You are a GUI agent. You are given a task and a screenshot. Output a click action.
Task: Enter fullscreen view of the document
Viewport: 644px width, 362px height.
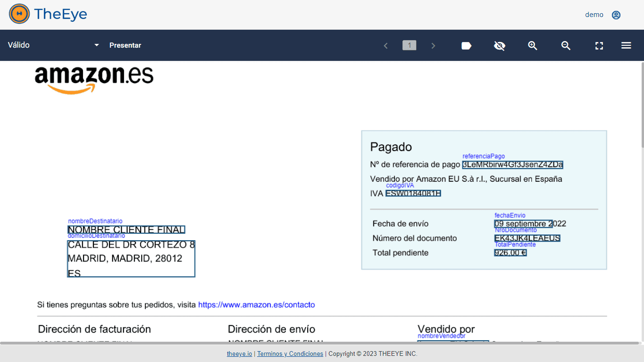(599, 45)
